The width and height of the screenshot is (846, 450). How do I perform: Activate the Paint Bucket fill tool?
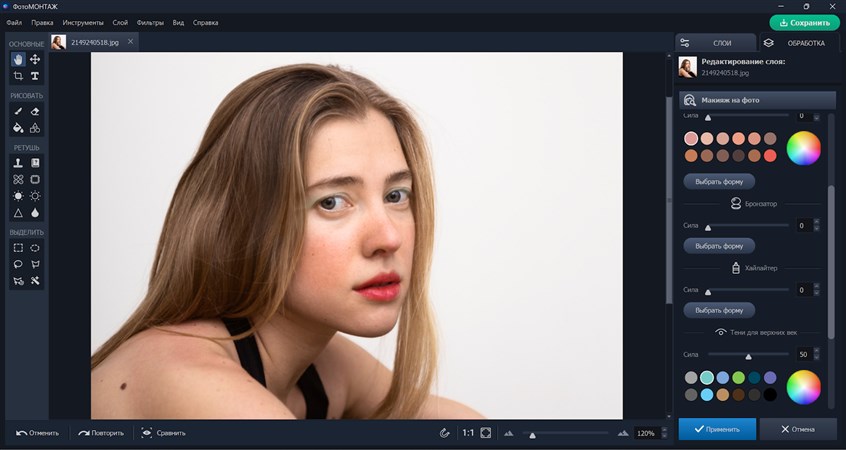[x=18, y=128]
